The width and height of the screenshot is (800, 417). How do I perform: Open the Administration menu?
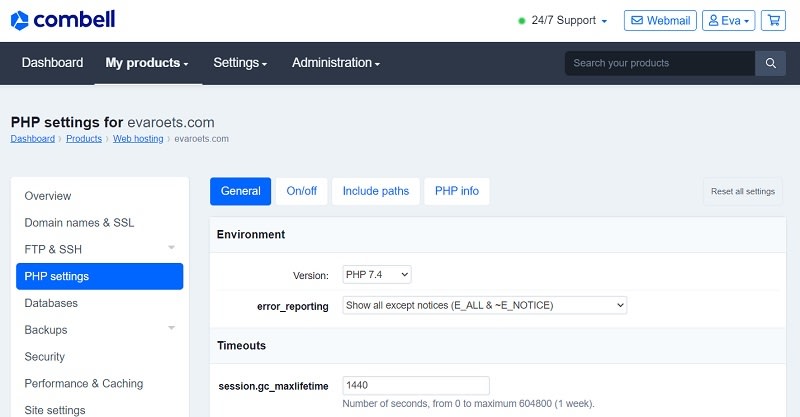[336, 63]
